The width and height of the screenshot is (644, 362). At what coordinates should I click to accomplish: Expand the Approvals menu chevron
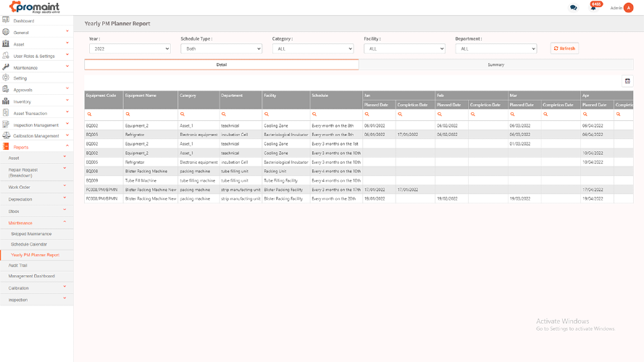pos(67,88)
